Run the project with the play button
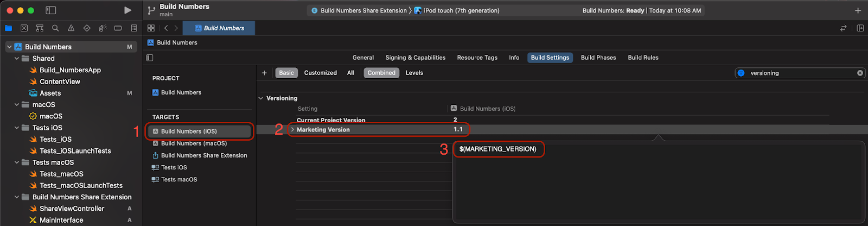 [127, 10]
